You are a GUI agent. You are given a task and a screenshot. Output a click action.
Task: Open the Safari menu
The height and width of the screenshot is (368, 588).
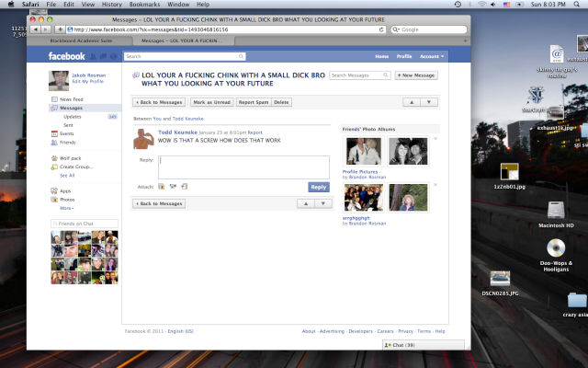pos(30,4)
